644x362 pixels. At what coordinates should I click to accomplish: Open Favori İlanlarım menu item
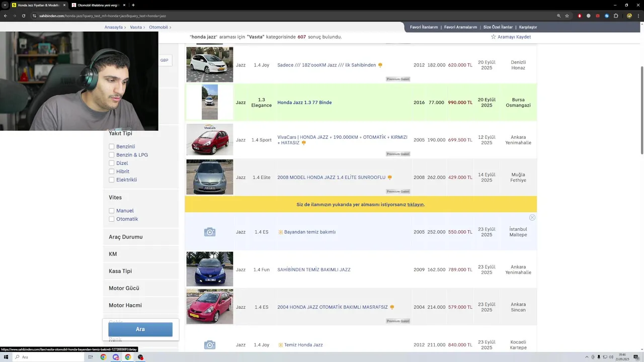(x=424, y=27)
